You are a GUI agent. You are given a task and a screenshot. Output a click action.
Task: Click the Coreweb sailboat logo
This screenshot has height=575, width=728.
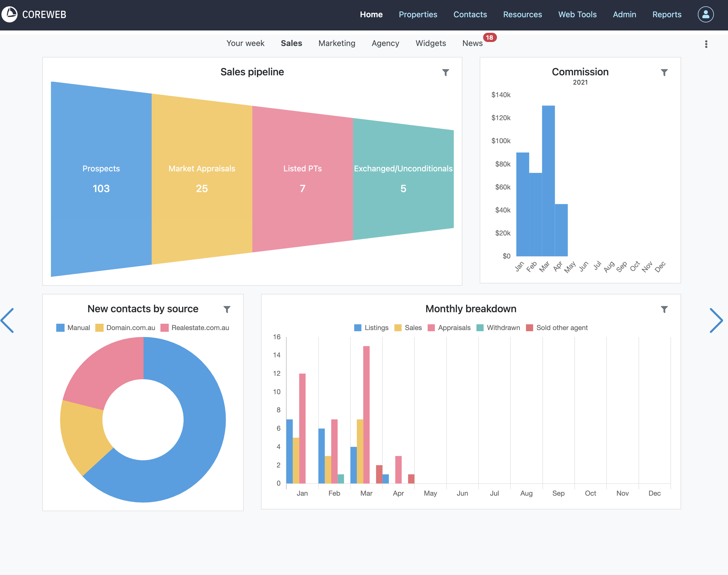[x=10, y=14]
